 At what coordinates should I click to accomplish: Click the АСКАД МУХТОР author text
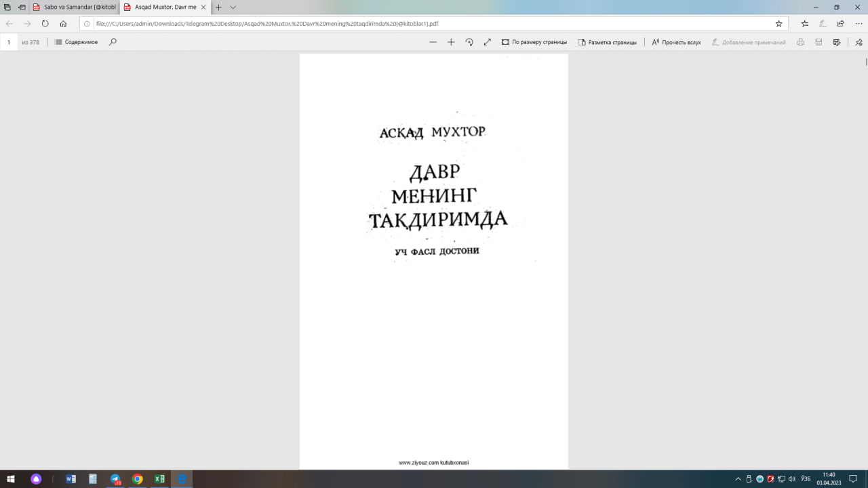pos(433,132)
